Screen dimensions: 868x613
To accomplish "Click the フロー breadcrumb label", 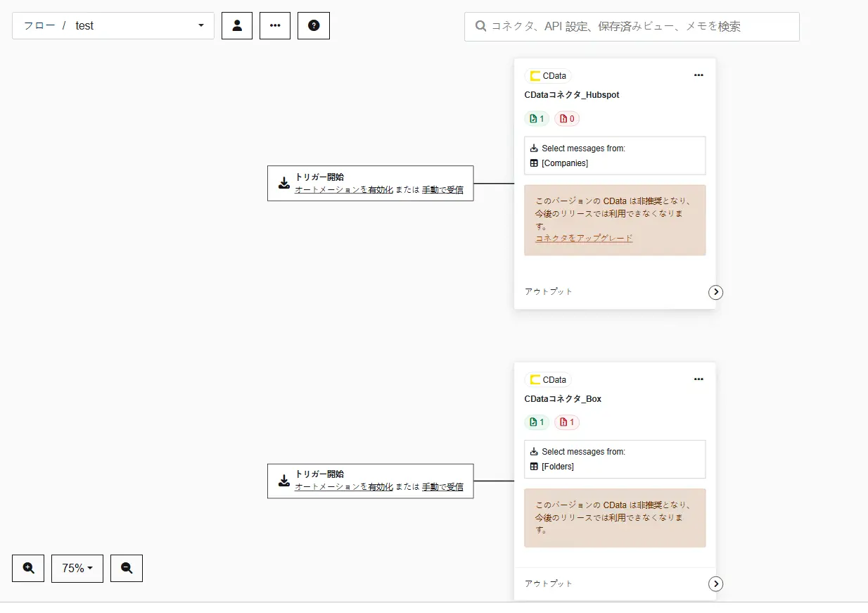I will [x=39, y=26].
